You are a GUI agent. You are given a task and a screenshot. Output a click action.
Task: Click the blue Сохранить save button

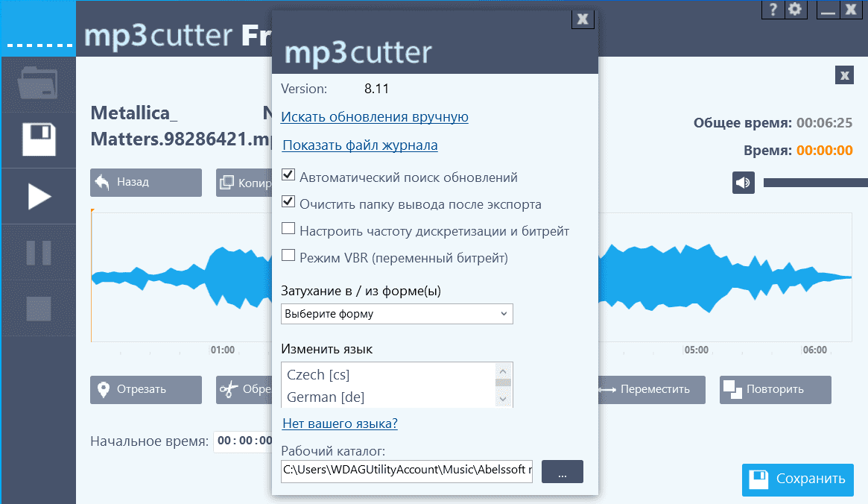798,479
